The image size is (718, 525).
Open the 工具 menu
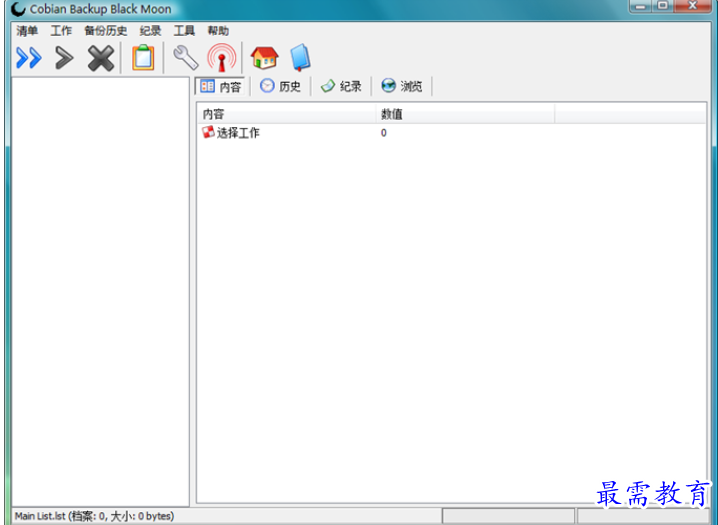(x=185, y=31)
